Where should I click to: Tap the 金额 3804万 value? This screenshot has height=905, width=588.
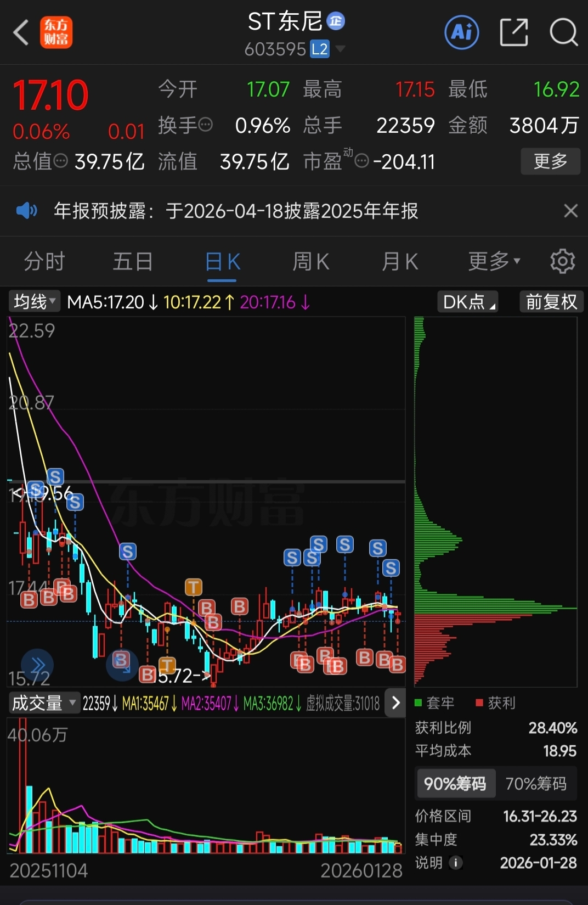pos(544,125)
